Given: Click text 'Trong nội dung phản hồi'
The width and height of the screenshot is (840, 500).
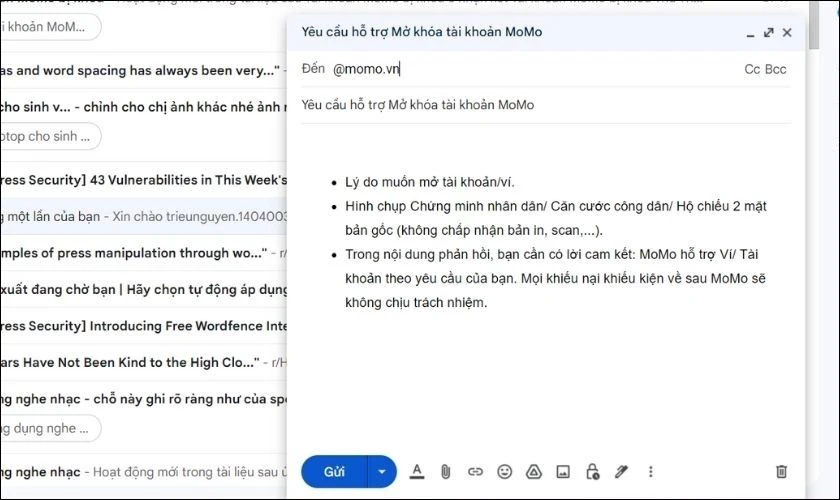Looking at the screenshot, I should 418,255.
